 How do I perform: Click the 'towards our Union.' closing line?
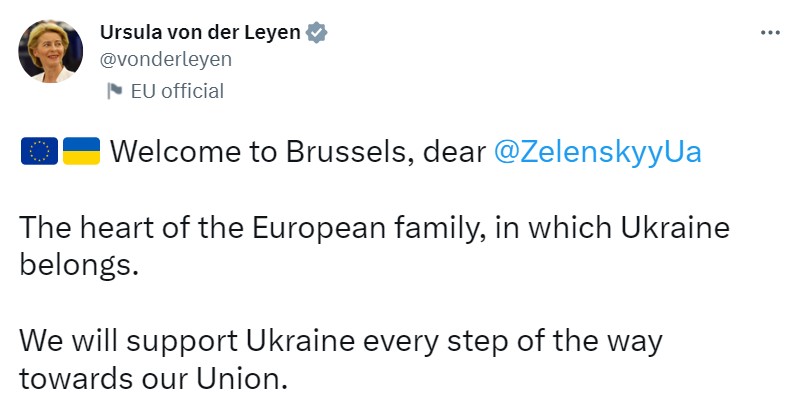[x=153, y=380]
